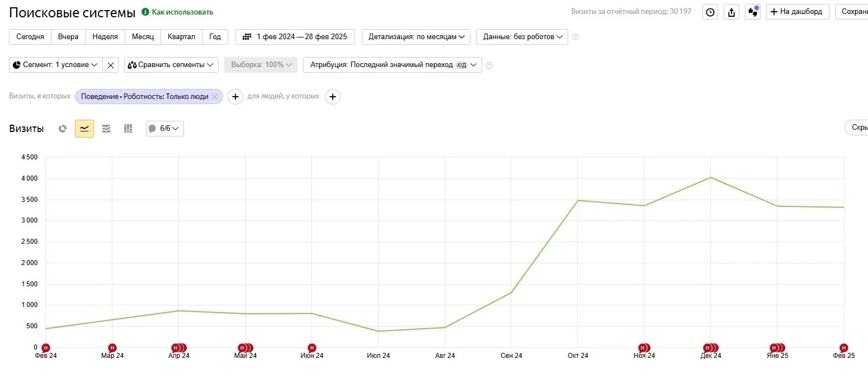The image size is (868, 387).
Task: Add a visit condition plus button
Action: click(x=235, y=97)
